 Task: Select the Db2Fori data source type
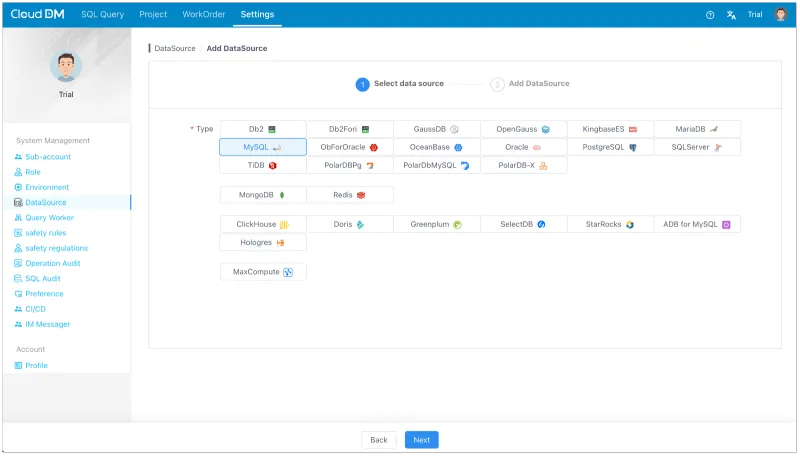tap(349, 129)
